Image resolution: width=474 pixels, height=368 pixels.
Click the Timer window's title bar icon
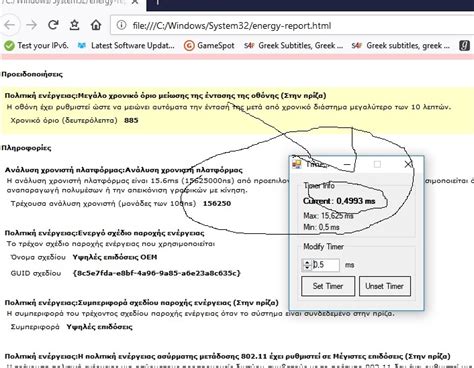(297, 164)
